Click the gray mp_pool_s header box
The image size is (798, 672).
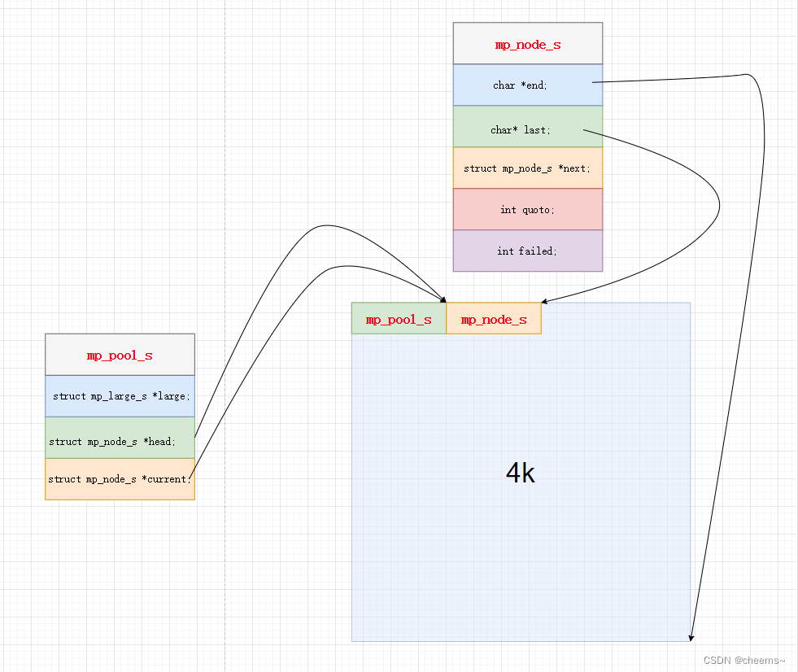120,355
